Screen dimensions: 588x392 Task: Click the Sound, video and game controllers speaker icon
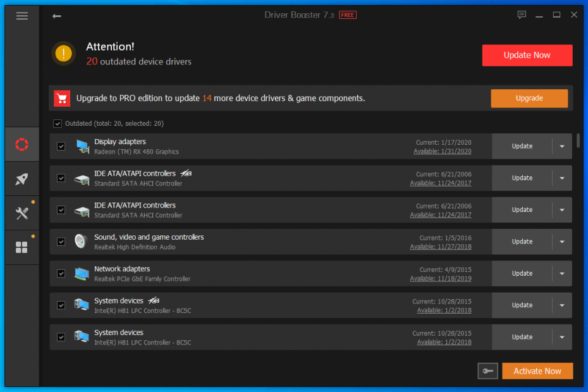pyautogui.click(x=81, y=241)
